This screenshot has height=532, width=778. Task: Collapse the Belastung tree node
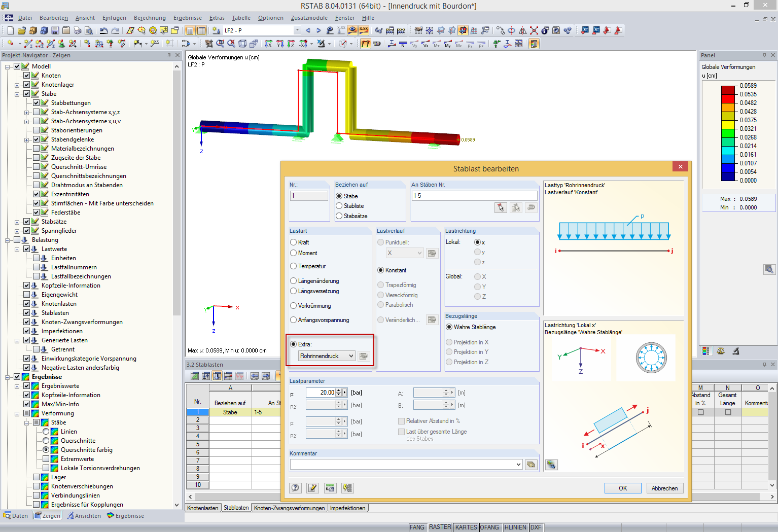pos(8,240)
